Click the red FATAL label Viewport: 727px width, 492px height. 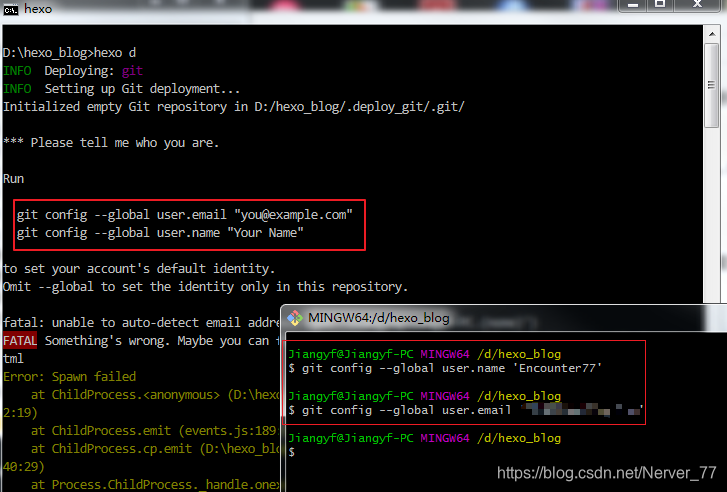(x=20, y=341)
